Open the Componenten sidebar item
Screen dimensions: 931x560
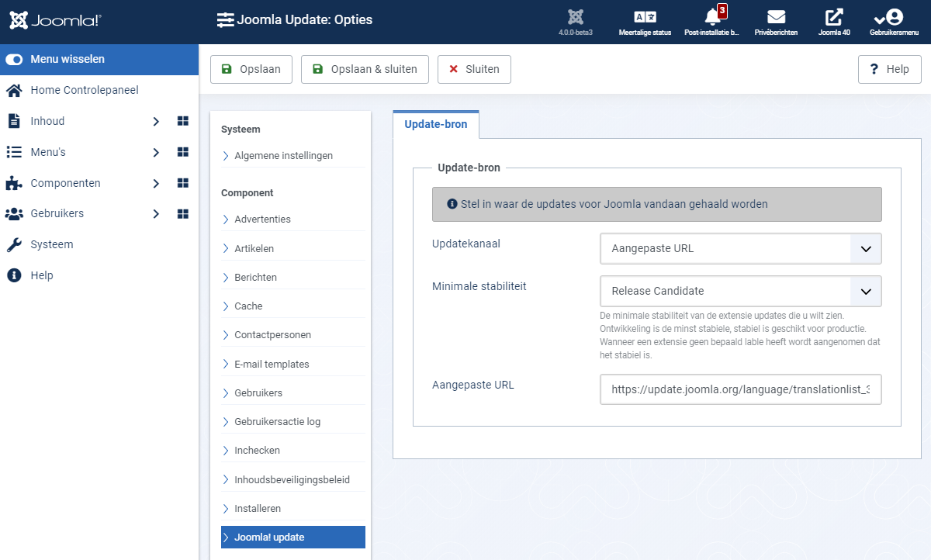pyautogui.click(x=65, y=183)
